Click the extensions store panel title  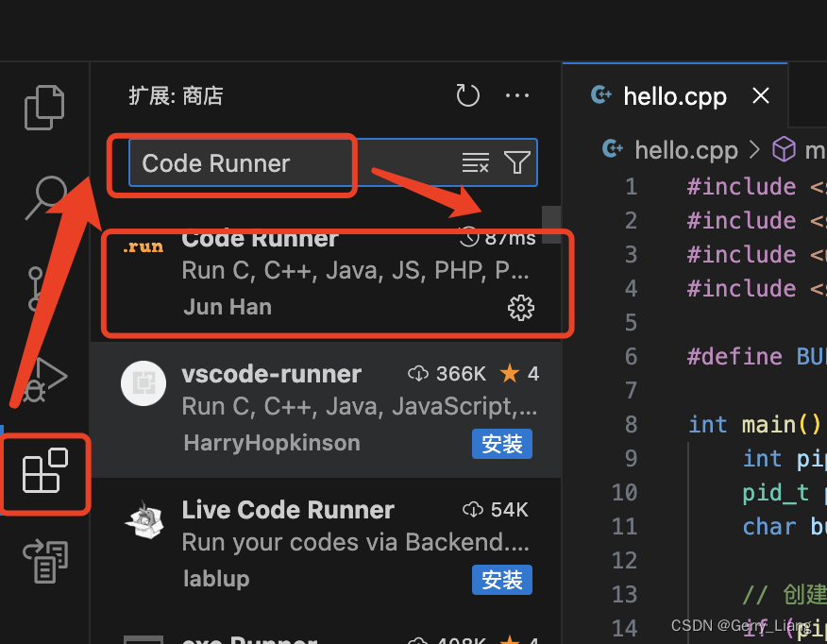176,96
